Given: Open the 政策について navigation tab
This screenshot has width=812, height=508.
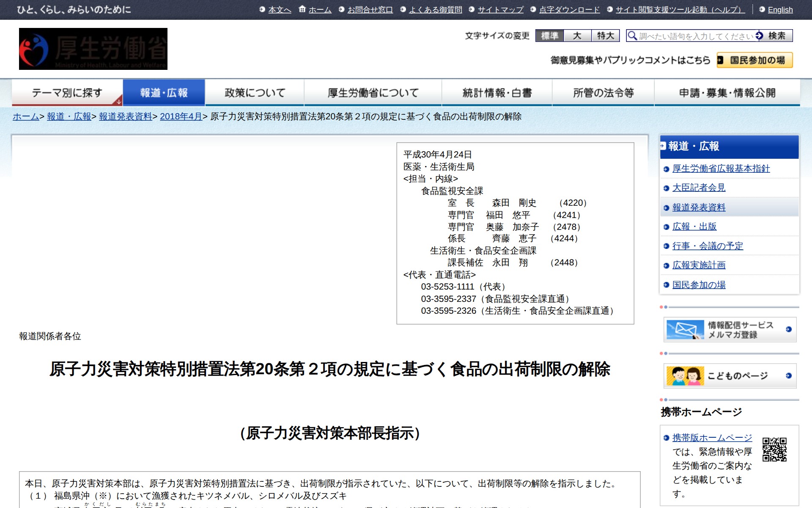Looking at the screenshot, I should pyautogui.click(x=255, y=93).
